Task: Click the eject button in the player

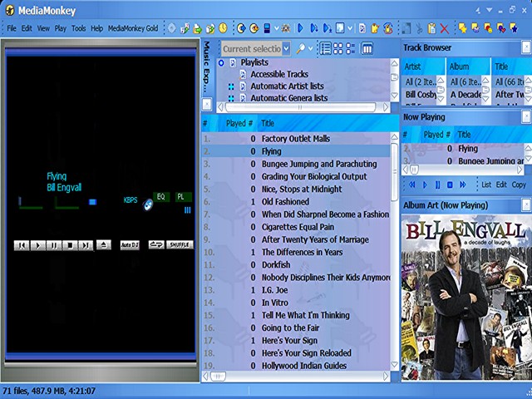Action: (x=104, y=245)
